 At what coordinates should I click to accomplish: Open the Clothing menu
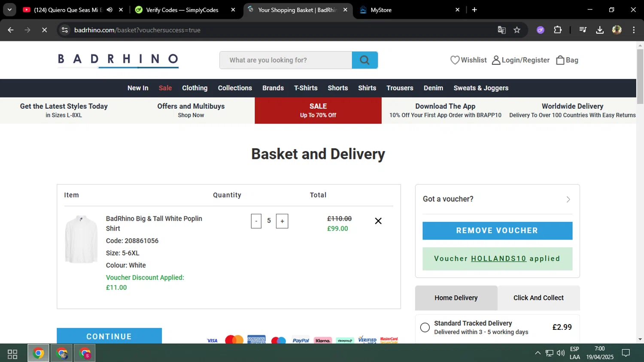pyautogui.click(x=194, y=88)
